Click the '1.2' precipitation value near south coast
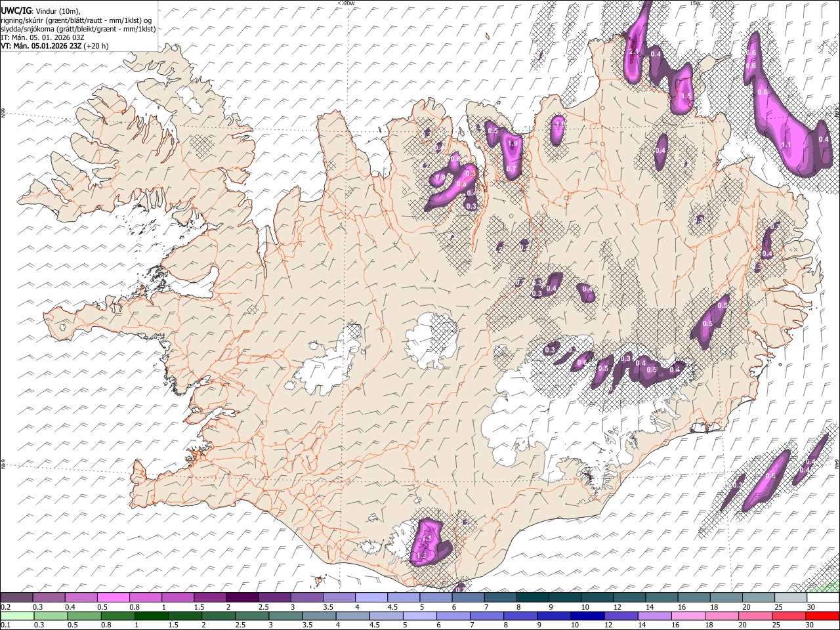 [421, 556]
